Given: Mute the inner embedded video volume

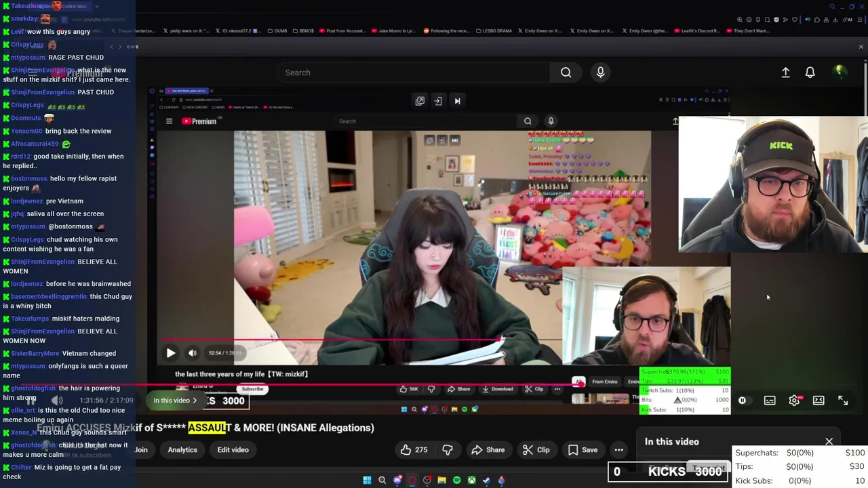Looking at the screenshot, I should point(193,353).
